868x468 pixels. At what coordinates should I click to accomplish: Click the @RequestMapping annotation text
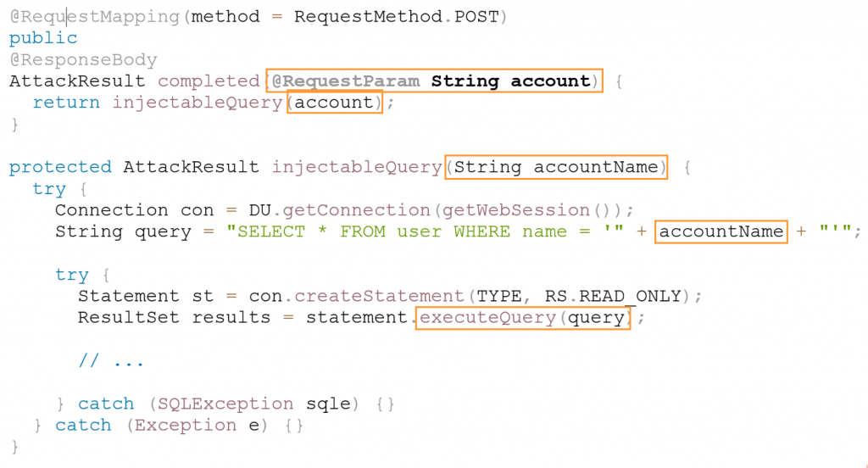pos(95,17)
